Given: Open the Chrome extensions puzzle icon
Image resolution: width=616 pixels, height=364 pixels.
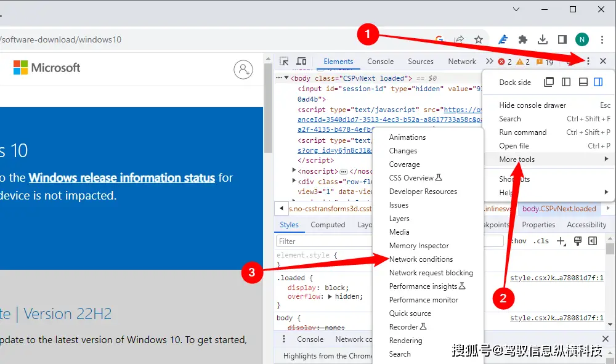Looking at the screenshot, I should point(523,39).
